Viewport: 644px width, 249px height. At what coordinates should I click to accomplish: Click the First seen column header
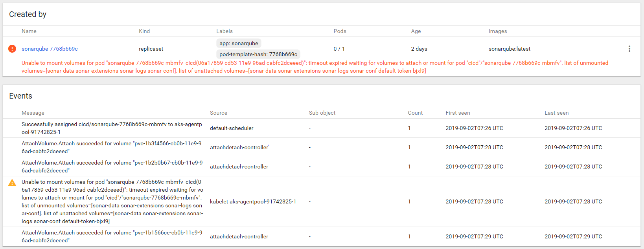click(x=458, y=113)
